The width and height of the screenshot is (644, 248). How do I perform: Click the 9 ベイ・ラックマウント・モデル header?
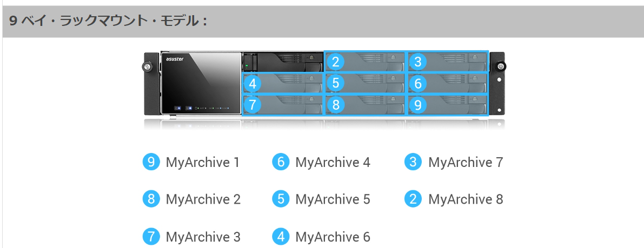pos(108,21)
